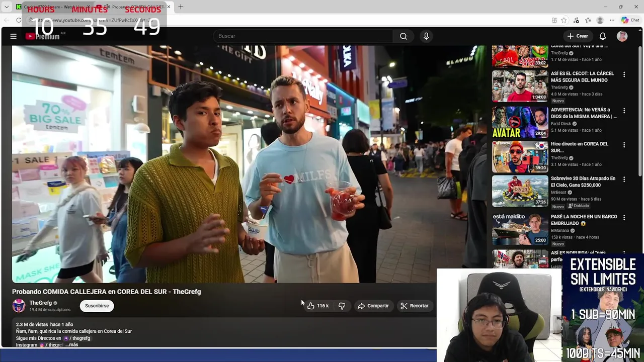Viewport: 644px width, 362px height.
Task: Open the YouTube account avatar menu
Action: (x=622, y=36)
